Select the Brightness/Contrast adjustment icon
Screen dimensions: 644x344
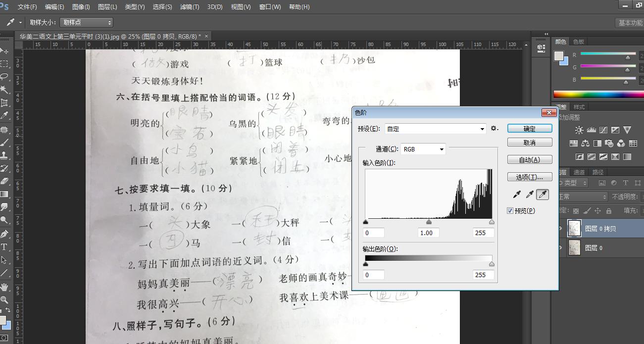[579, 130]
